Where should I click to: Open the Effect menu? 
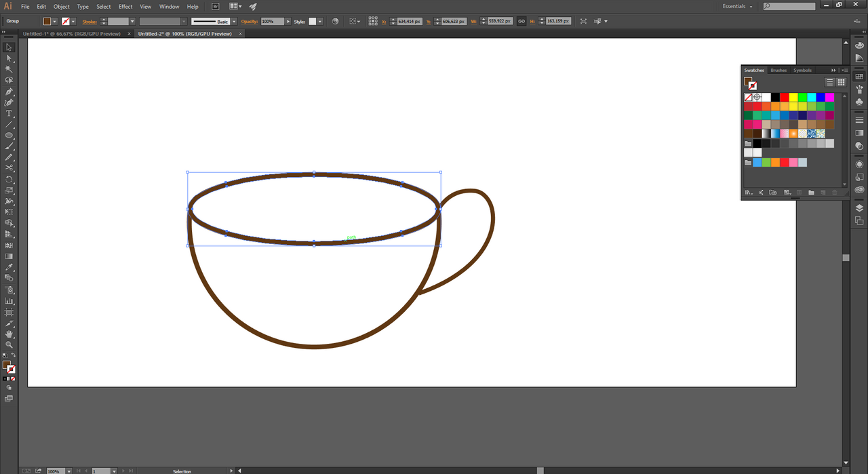125,6
